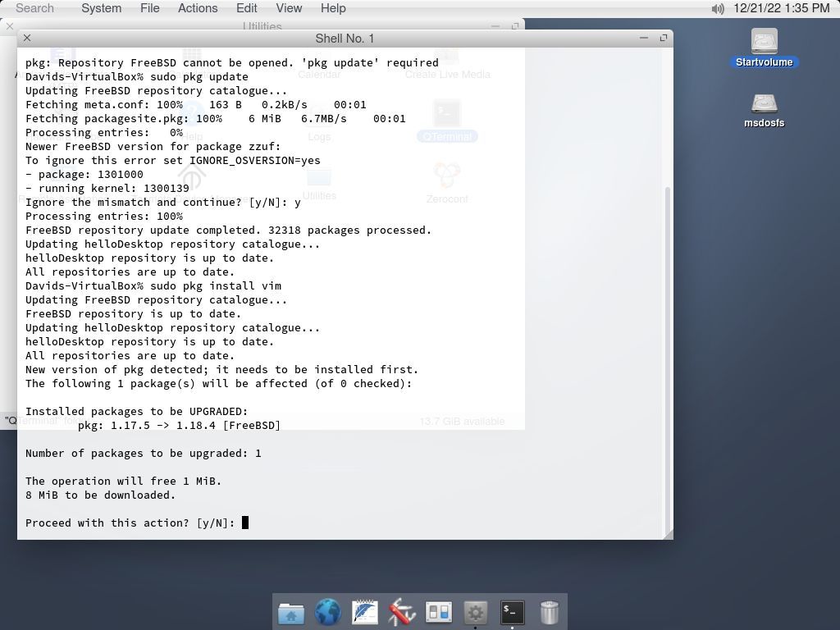Click the volume speaker icon
The image size is (840, 630).
[718, 8]
